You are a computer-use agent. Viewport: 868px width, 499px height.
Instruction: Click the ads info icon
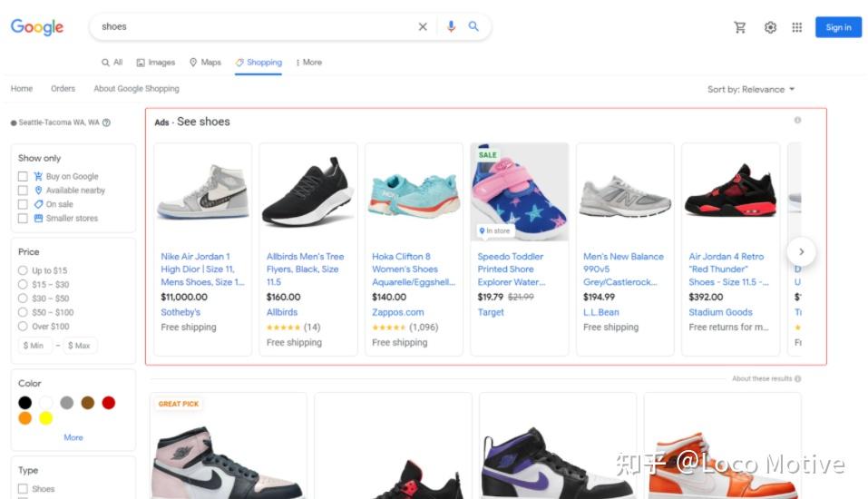point(797,120)
